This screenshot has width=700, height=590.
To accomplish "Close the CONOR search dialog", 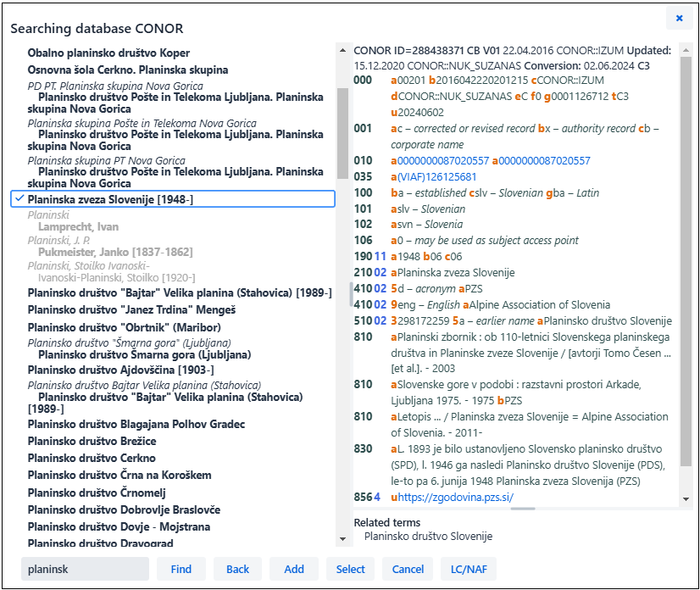I will (679, 18).
